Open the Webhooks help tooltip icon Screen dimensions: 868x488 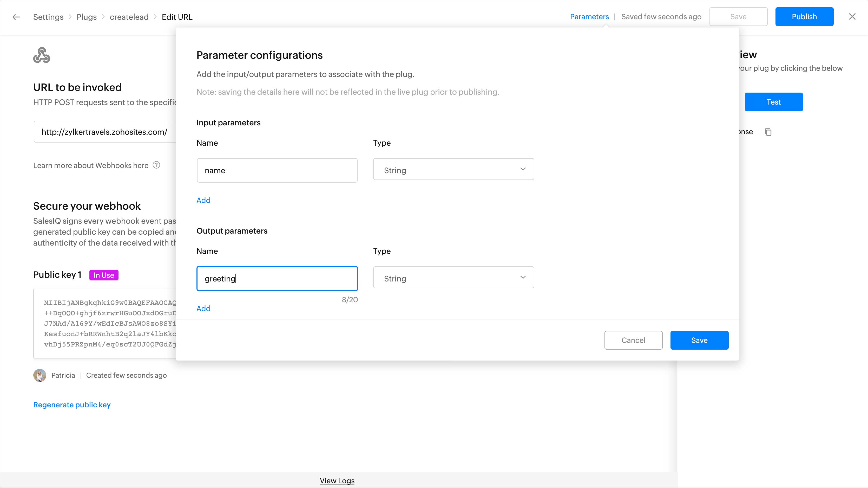(156, 165)
